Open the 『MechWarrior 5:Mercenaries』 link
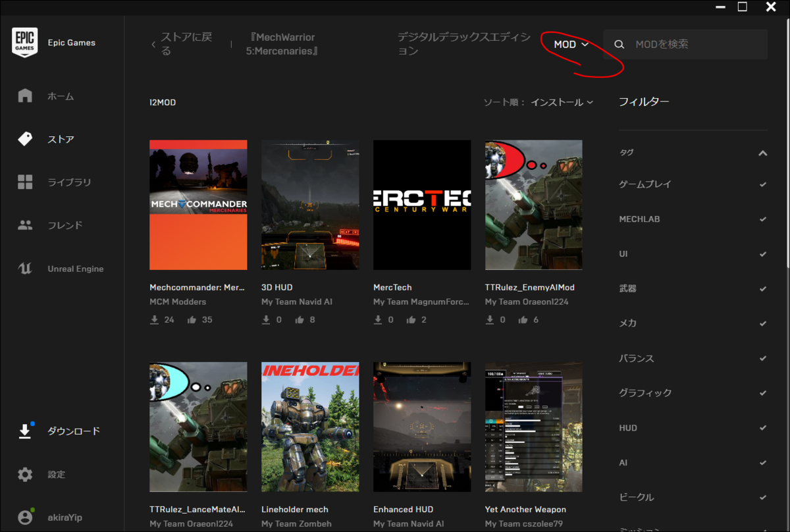The height and width of the screenshot is (532, 790). coord(282,44)
